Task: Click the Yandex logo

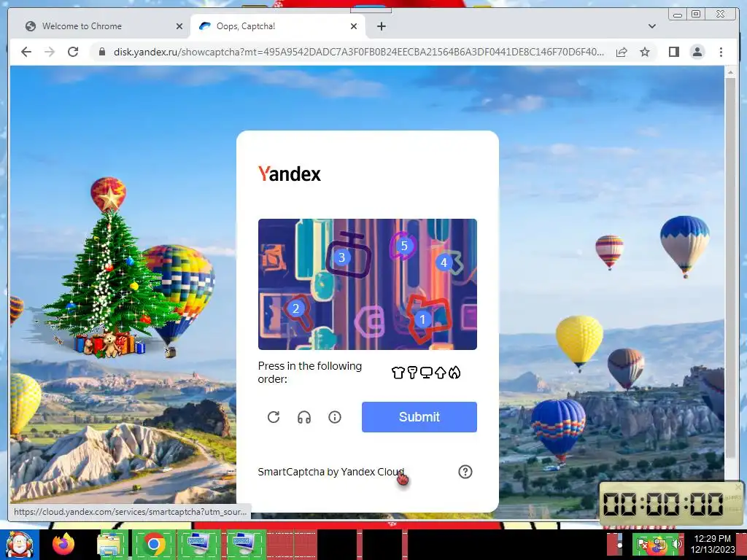Action: [289, 174]
